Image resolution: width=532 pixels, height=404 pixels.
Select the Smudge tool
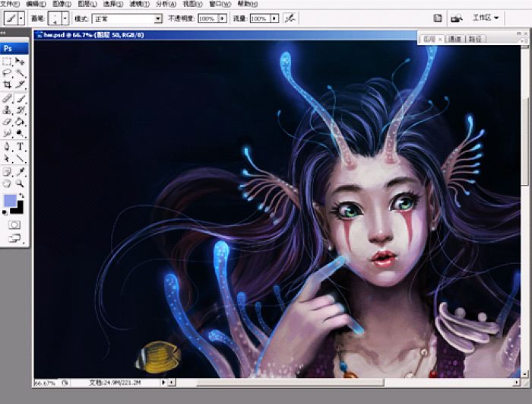pyautogui.click(x=7, y=133)
